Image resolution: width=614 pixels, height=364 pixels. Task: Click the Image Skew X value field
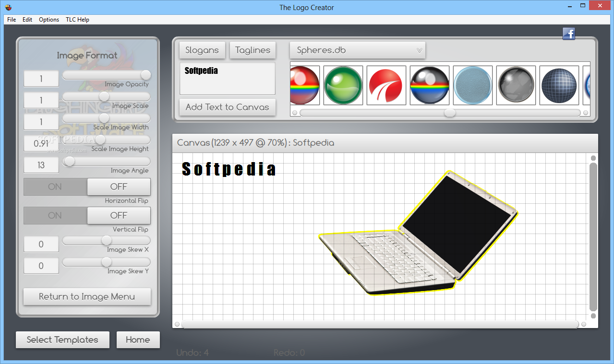41,244
